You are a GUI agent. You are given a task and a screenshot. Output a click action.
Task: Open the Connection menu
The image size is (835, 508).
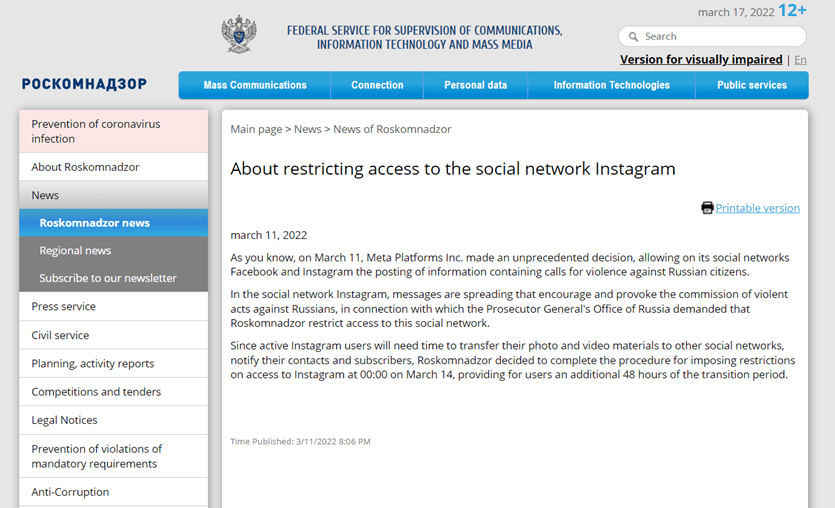[377, 85]
